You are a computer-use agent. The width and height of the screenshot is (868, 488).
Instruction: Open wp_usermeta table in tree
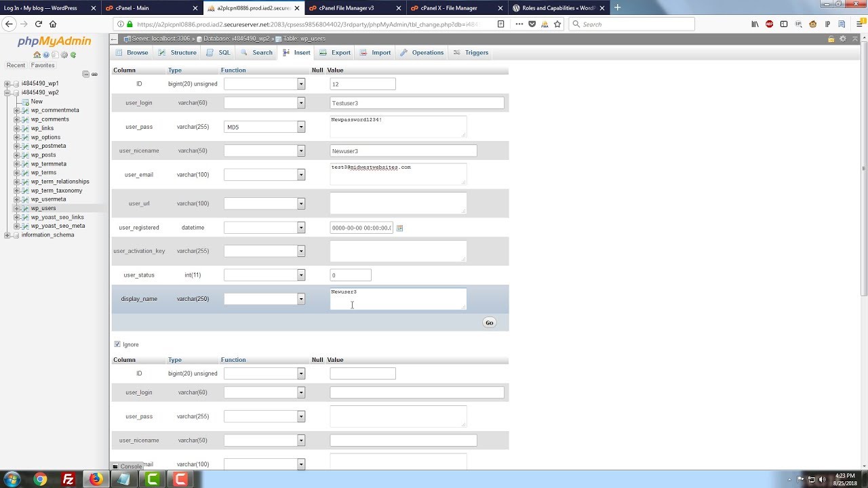pos(48,199)
